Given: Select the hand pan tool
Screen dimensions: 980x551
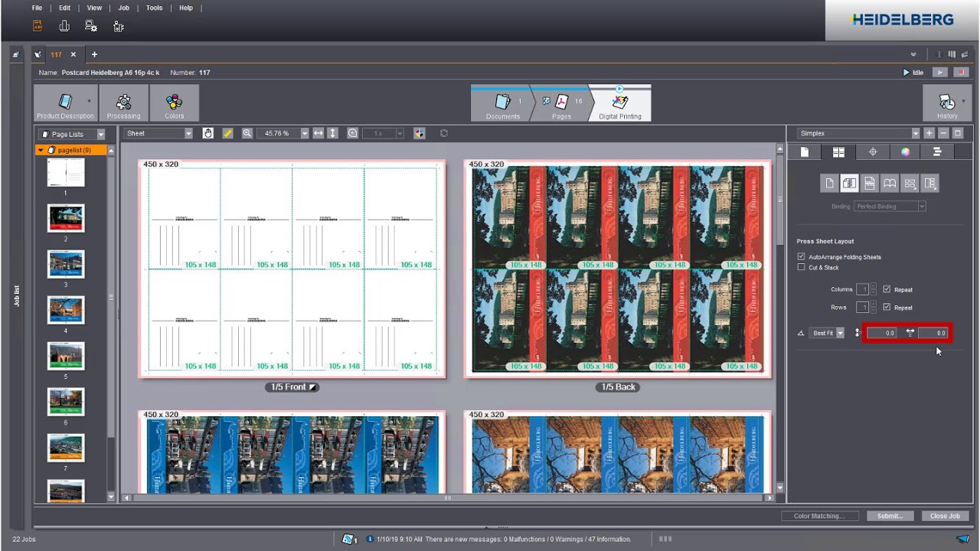Looking at the screenshot, I should [x=207, y=133].
